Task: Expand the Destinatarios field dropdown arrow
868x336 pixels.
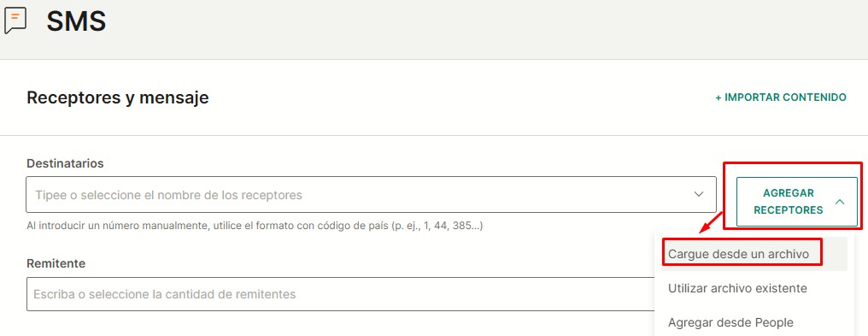Action: (699, 194)
